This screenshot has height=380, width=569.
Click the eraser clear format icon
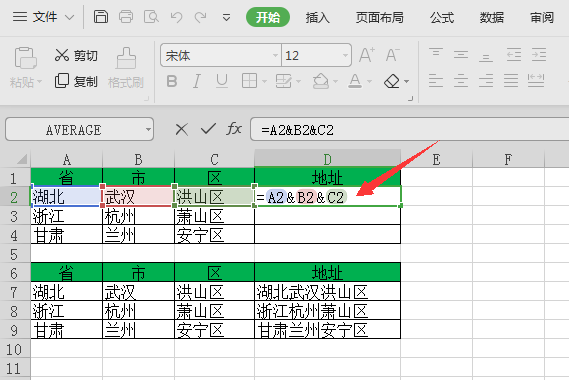click(392, 81)
